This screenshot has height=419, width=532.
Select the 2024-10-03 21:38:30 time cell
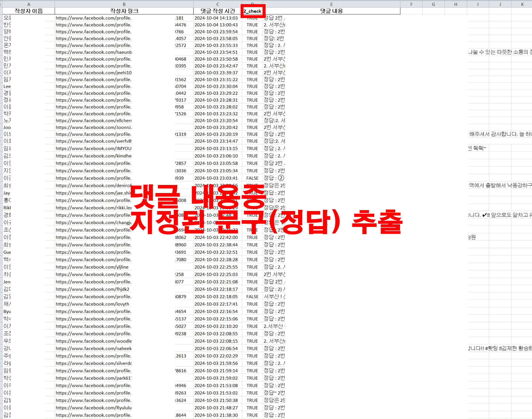[x=216, y=415]
